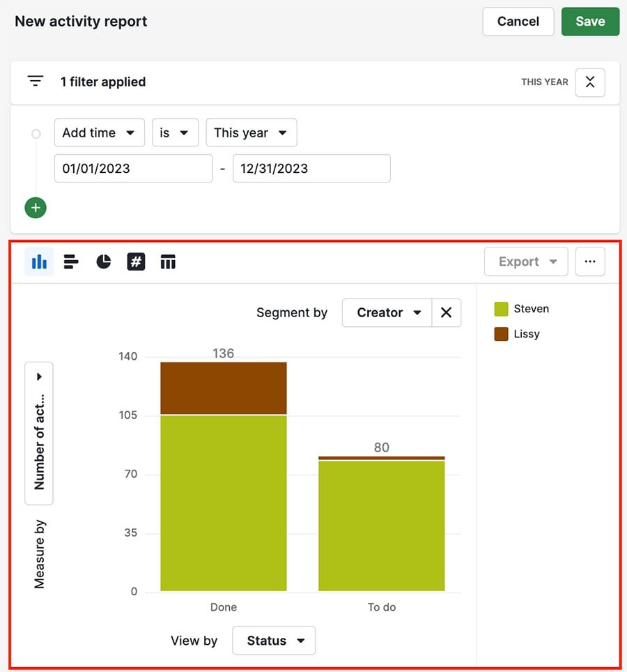
Task: Open the more options ellipsis menu
Action: (x=590, y=261)
